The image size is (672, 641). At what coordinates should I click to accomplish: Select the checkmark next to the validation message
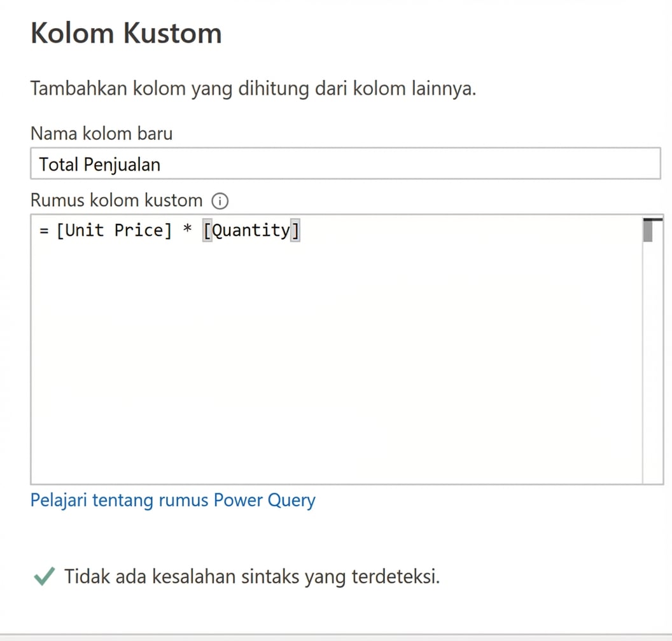pos(43,576)
